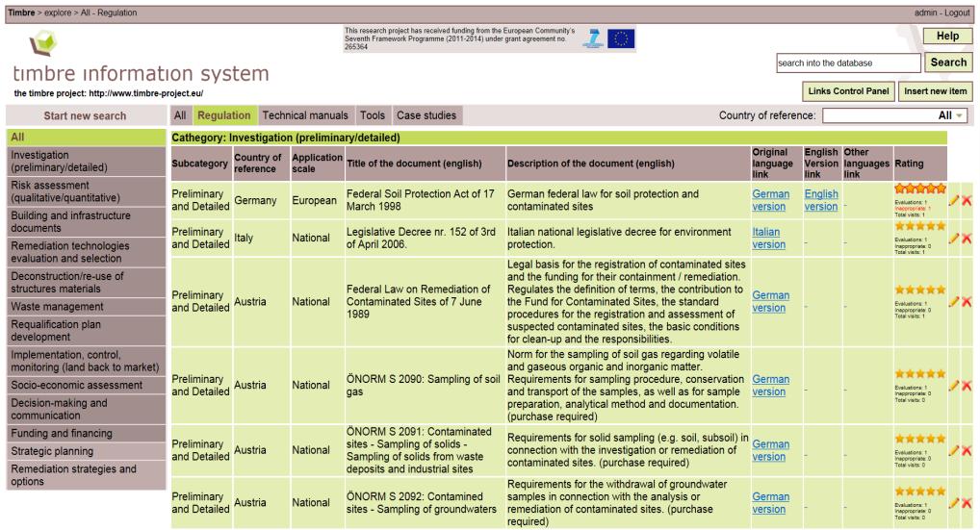Click star rating for ÖNORM S 2092 row
Viewport: 980px width, 530px height.
[920, 492]
